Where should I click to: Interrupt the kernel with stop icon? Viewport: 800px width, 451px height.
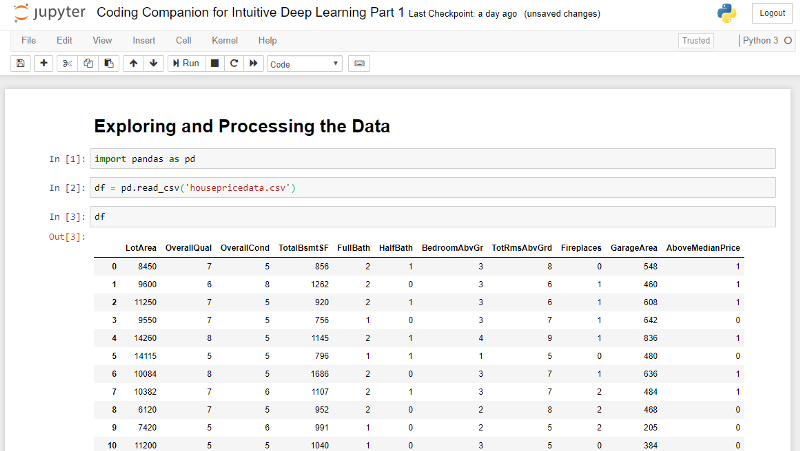pyautogui.click(x=215, y=63)
